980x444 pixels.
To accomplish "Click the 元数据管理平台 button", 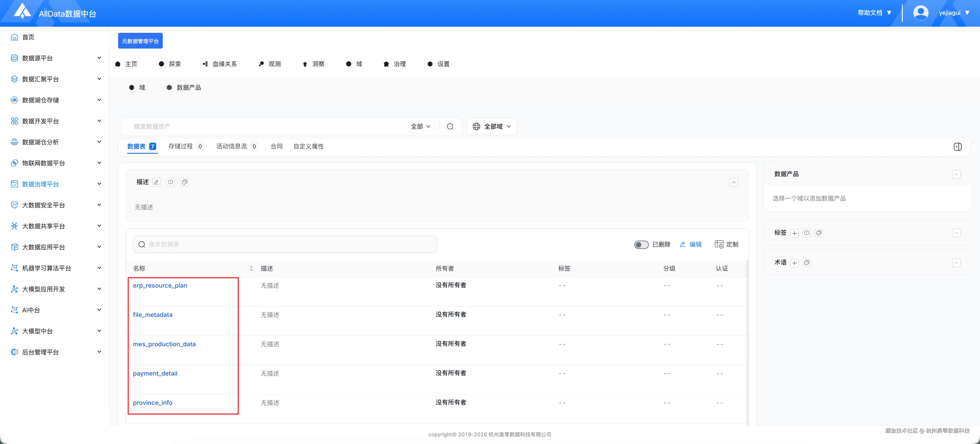I will [140, 41].
